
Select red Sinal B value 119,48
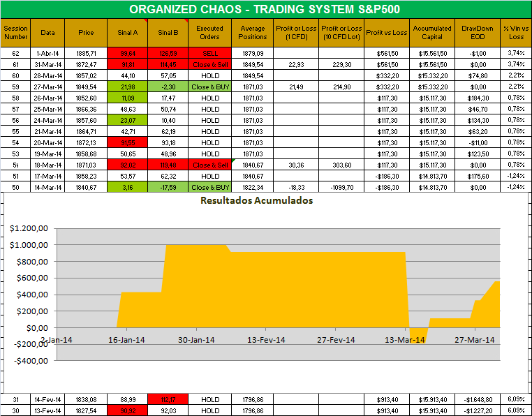(x=168, y=165)
